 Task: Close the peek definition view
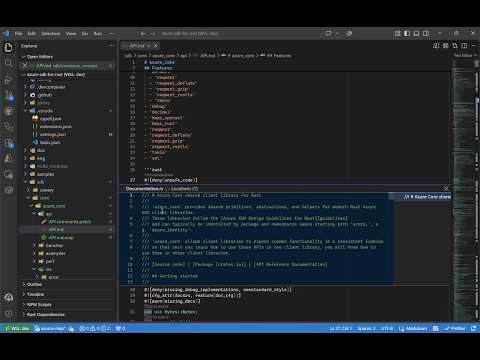coord(446,189)
